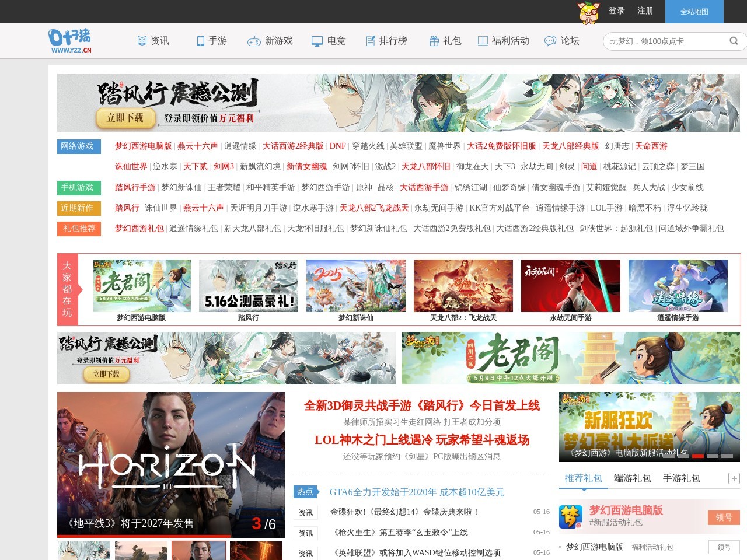747x560 pixels.
Task: Open news《英雄联盟》或将加入WASD键位移动
Action: click(x=416, y=553)
